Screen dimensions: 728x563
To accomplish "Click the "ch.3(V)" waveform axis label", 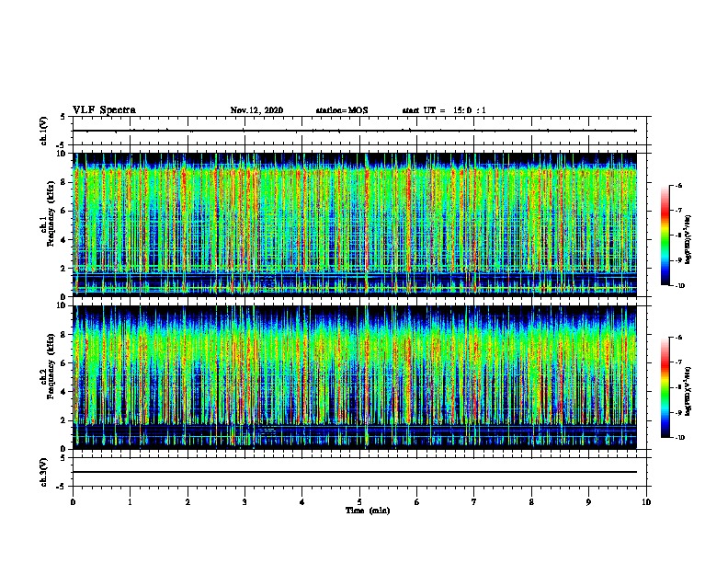I will (x=43, y=472).
